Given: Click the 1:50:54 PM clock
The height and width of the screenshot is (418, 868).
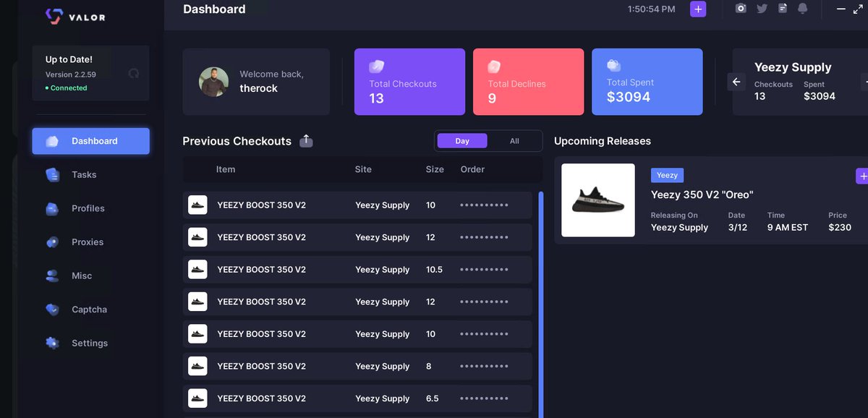Looking at the screenshot, I should point(652,9).
